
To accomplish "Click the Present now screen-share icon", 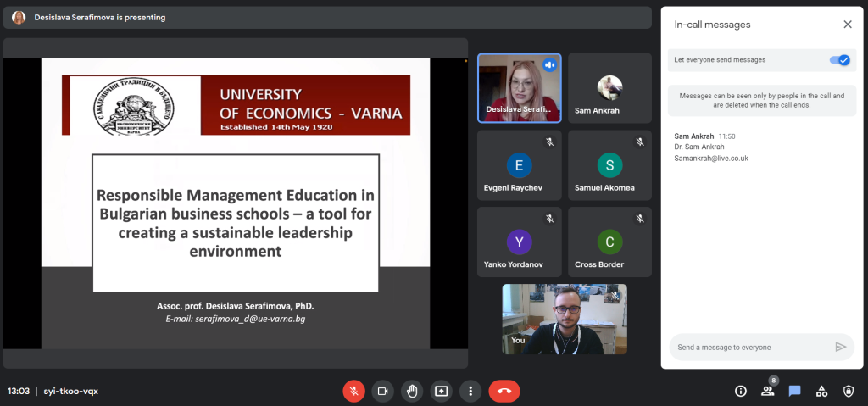I will click(x=441, y=391).
